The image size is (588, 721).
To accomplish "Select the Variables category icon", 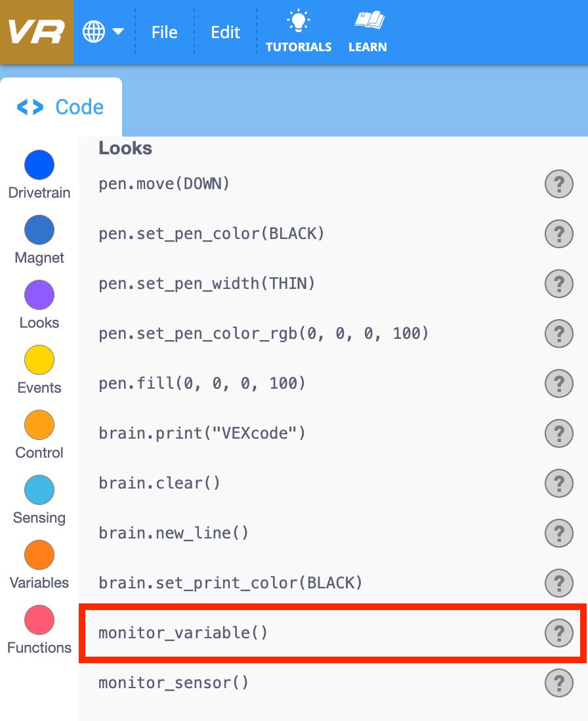I will [x=39, y=555].
